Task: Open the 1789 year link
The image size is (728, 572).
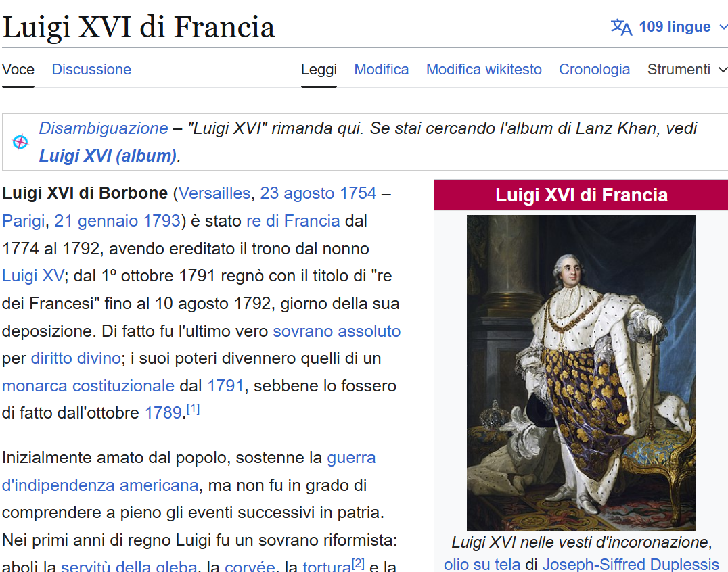Action: coord(163,413)
